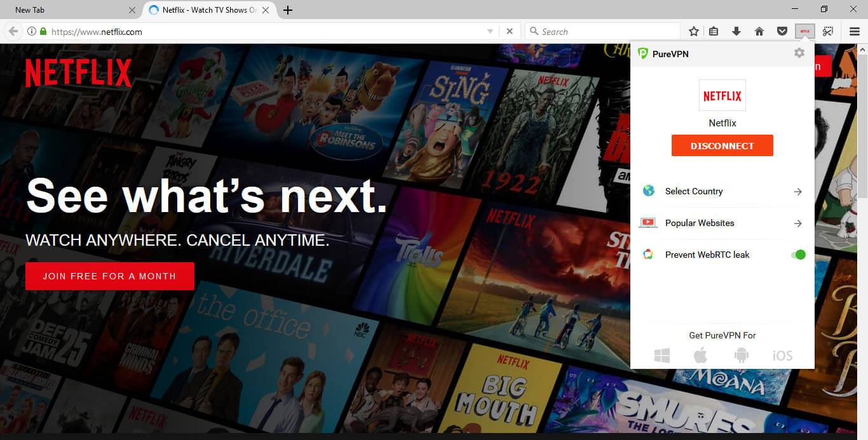Get PureVPN for Android

[741, 356]
